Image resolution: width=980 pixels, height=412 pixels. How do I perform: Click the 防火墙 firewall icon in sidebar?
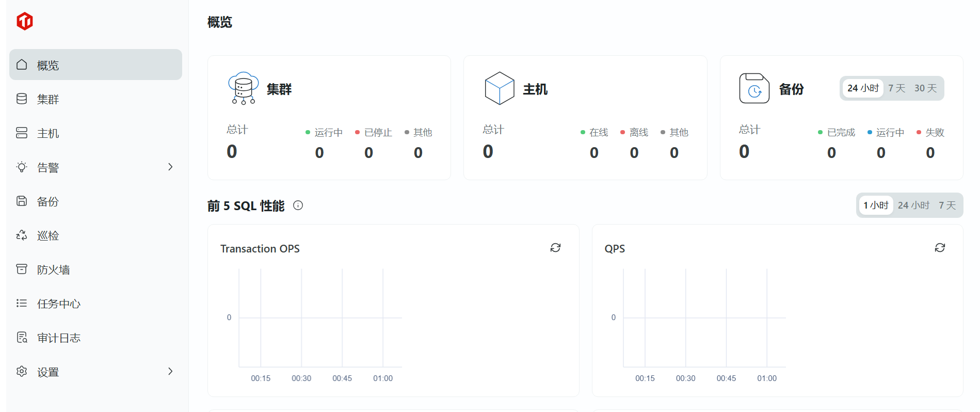[22, 269]
